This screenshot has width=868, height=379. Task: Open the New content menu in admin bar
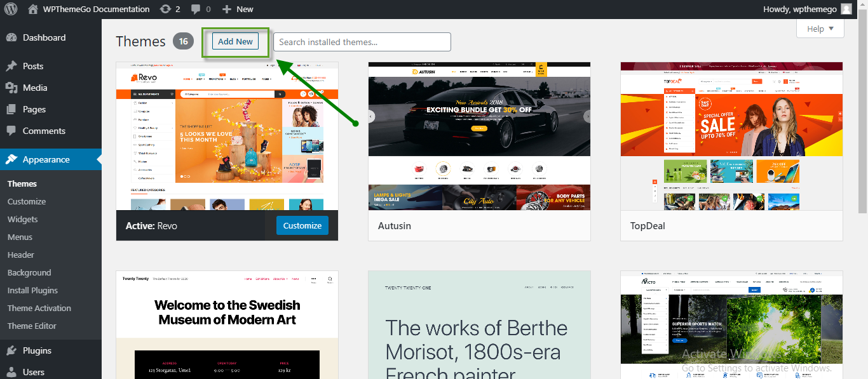point(238,9)
